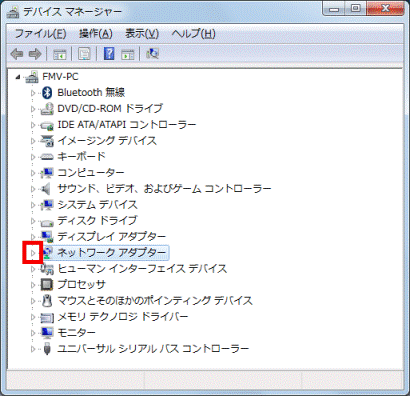This screenshot has width=410, height=396.
Task: Expand the ネットワーク アダプター node
Action: [x=33, y=253]
